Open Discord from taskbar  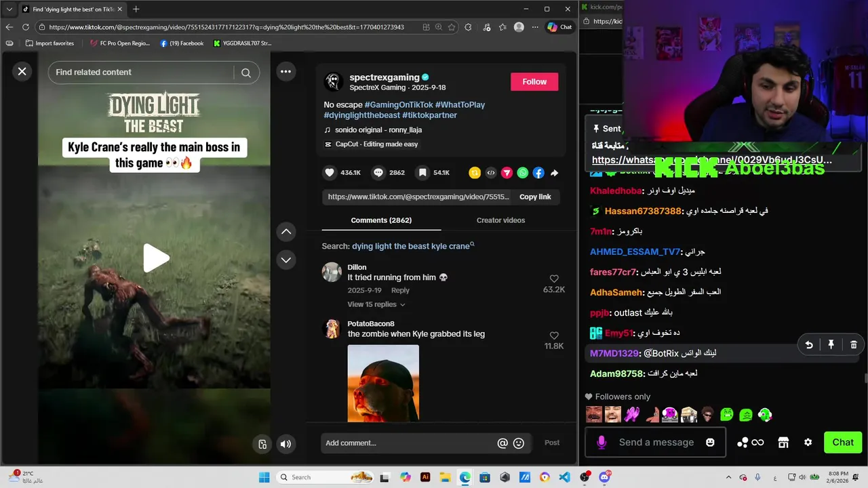pos(604,477)
